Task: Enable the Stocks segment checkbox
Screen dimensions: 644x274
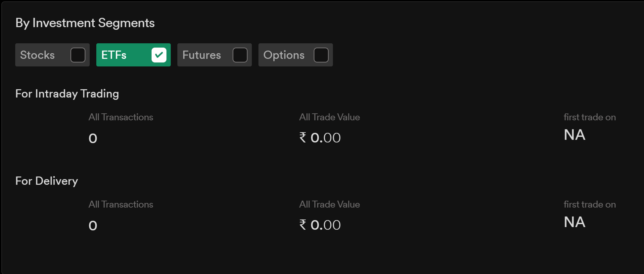Action: [x=78, y=55]
